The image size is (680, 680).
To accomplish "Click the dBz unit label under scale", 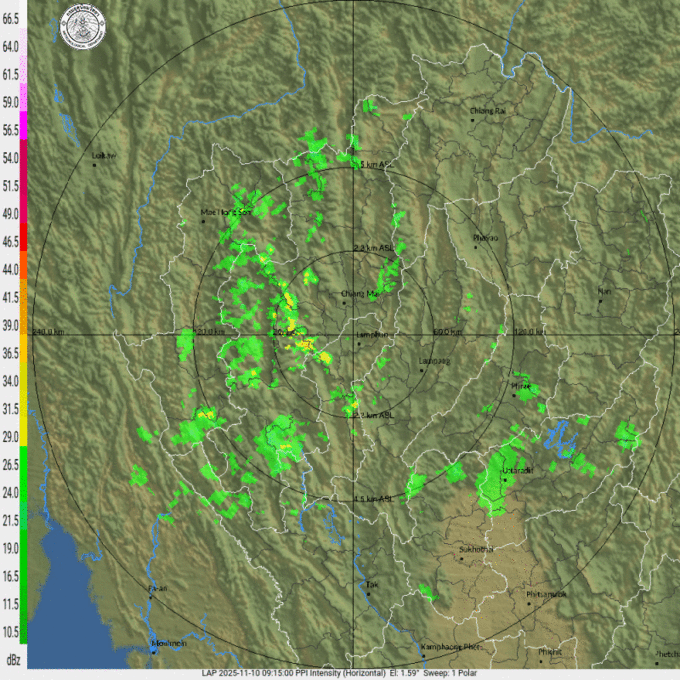I will 13,660.
